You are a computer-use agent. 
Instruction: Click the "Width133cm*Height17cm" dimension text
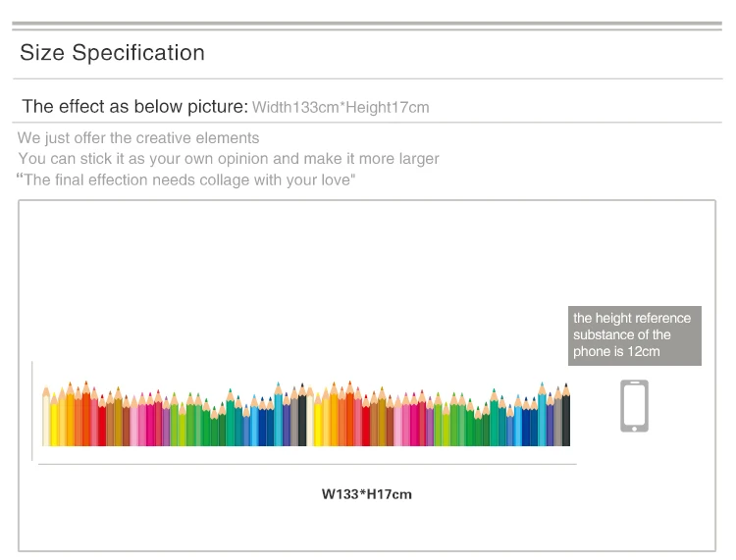point(341,107)
